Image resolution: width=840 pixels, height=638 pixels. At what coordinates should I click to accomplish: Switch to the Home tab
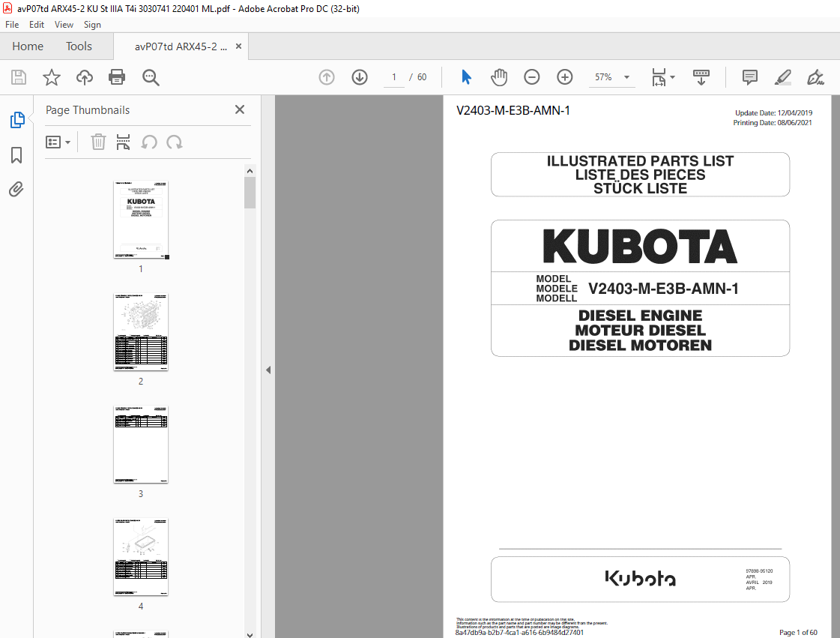(x=28, y=46)
